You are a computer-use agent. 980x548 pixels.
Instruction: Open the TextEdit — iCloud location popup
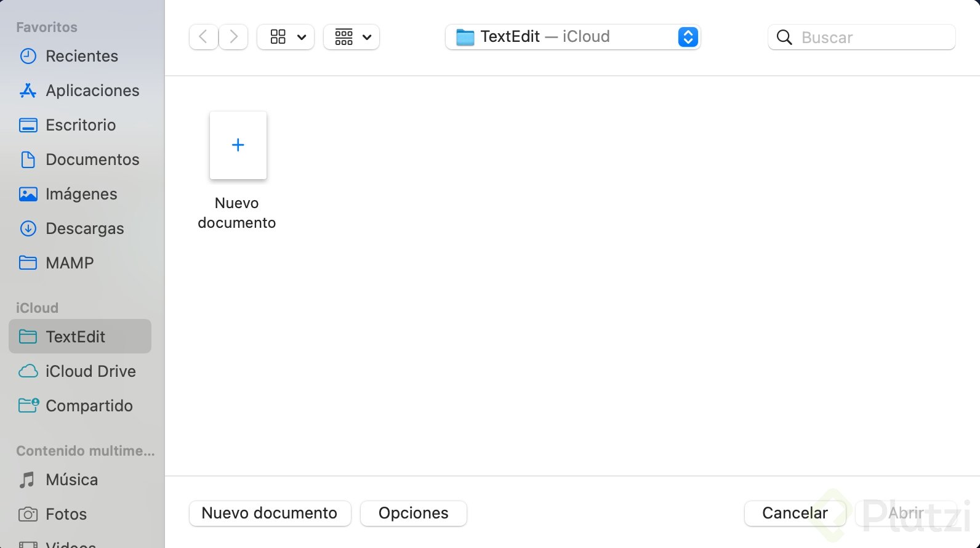coord(572,37)
